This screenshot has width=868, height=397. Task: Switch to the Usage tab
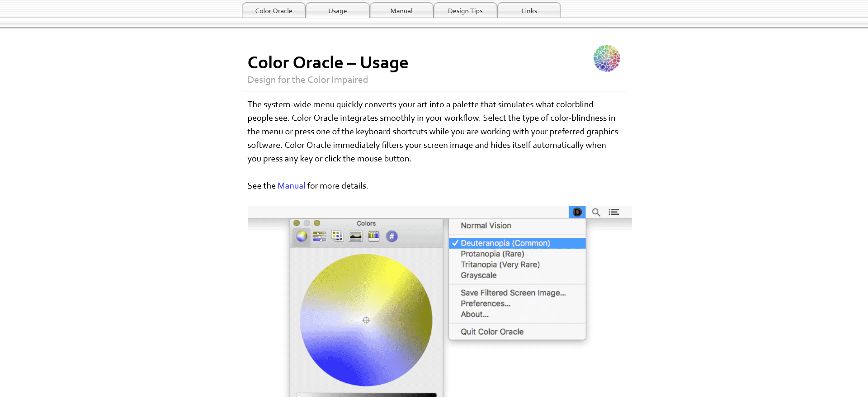pyautogui.click(x=338, y=10)
